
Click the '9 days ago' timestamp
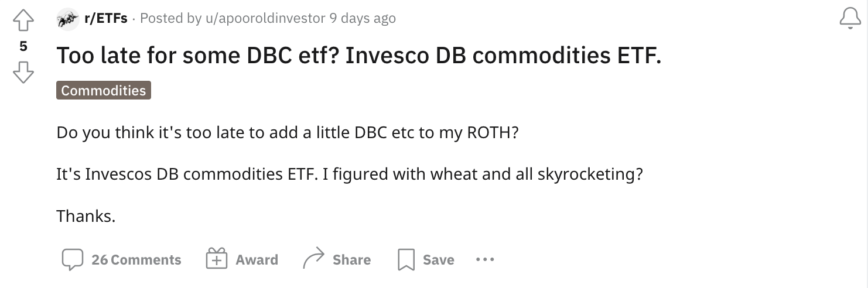pyautogui.click(x=363, y=19)
